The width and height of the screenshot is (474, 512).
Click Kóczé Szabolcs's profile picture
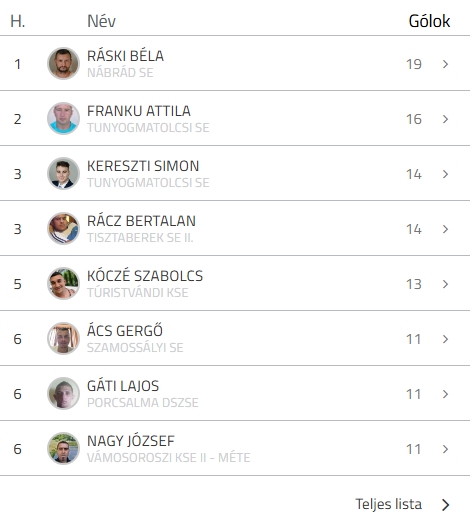pos(63,283)
